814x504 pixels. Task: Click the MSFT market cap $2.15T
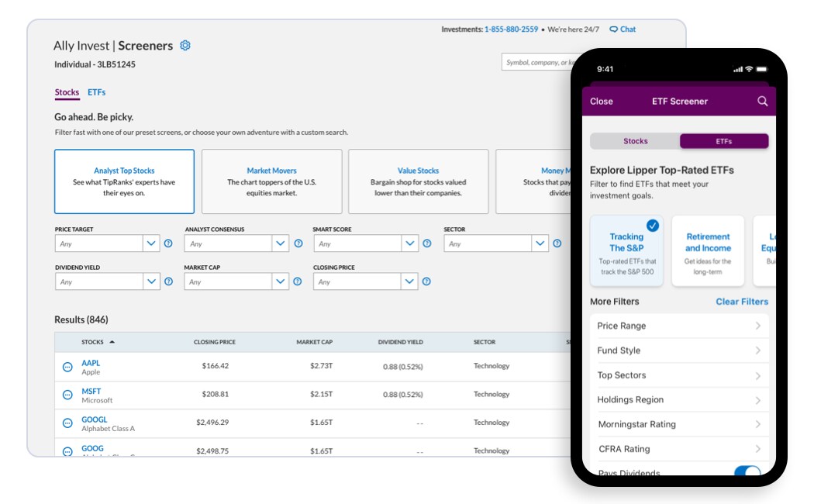[x=322, y=394]
